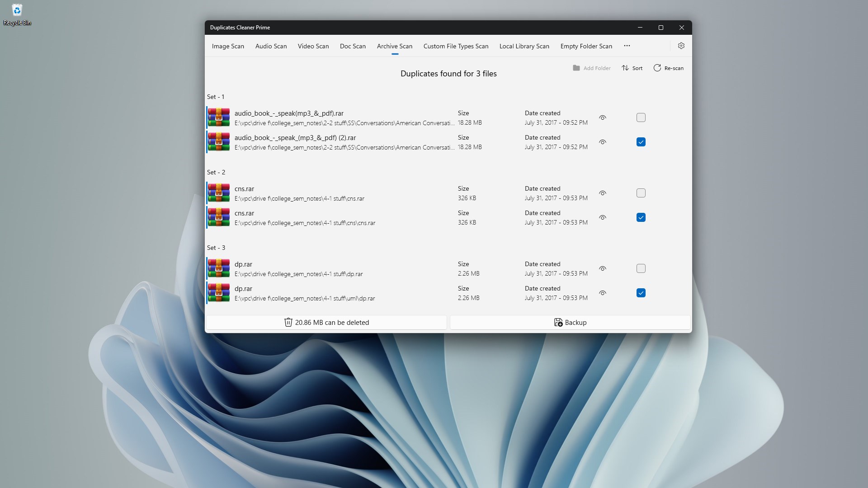Check the first audio_book duplicate checkbox
The image size is (868, 488).
[641, 117]
